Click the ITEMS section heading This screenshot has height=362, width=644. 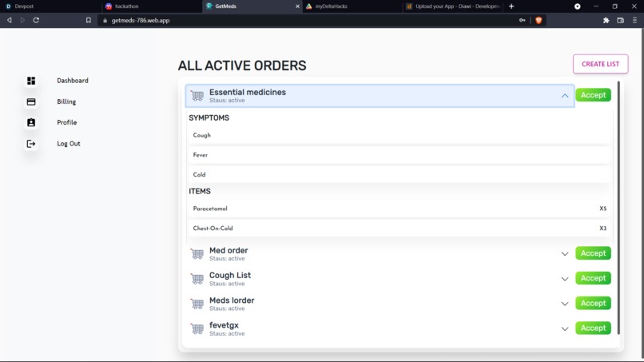pyautogui.click(x=200, y=192)
